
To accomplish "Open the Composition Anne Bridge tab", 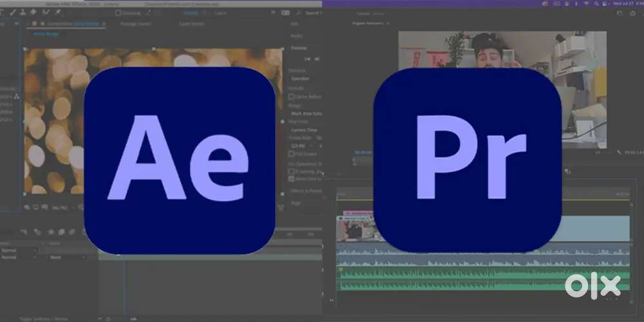I will tap(73, 24).
